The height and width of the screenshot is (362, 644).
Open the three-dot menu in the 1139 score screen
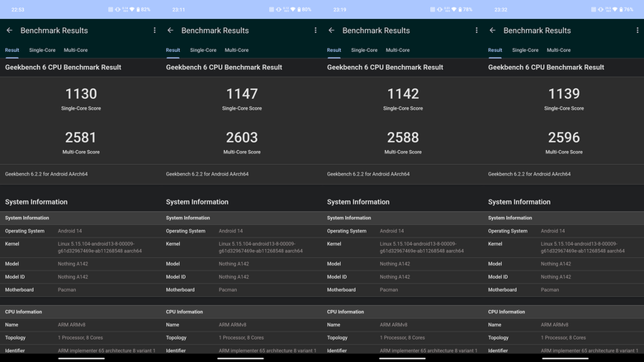(637, 31)
